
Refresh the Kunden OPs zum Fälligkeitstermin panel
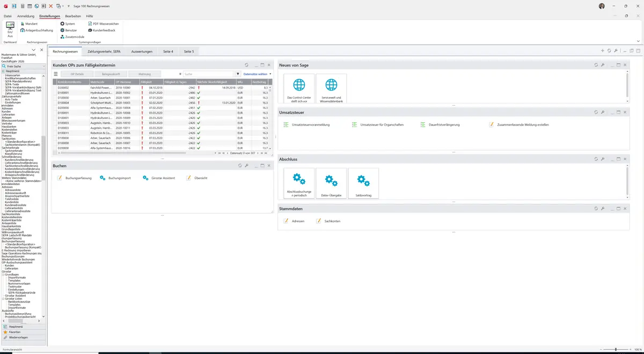[246, 65]
